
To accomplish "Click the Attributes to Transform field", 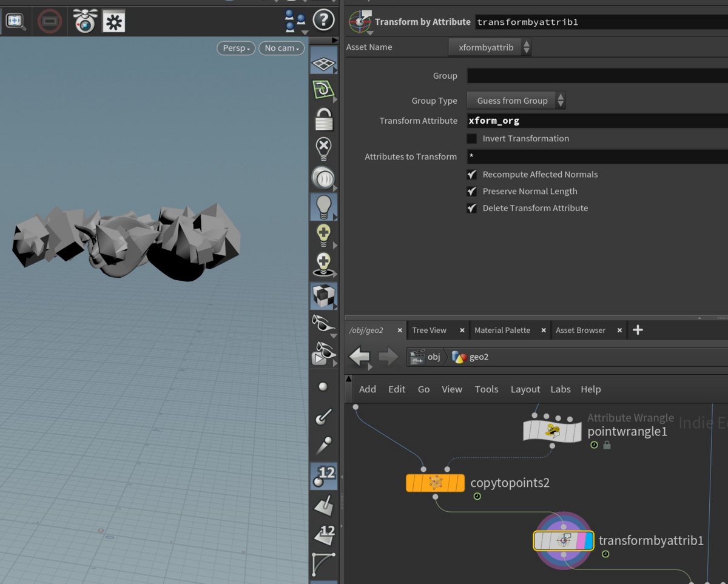I will click(597, 156).
